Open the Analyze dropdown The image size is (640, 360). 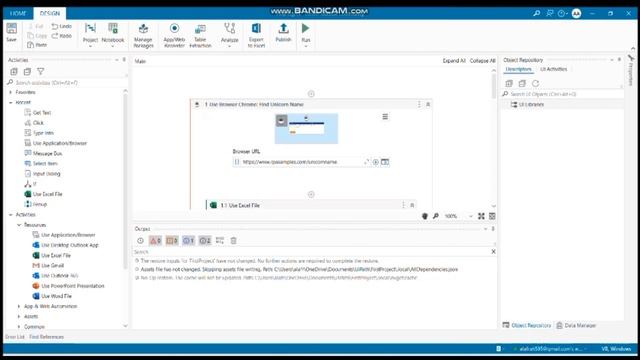229,35
